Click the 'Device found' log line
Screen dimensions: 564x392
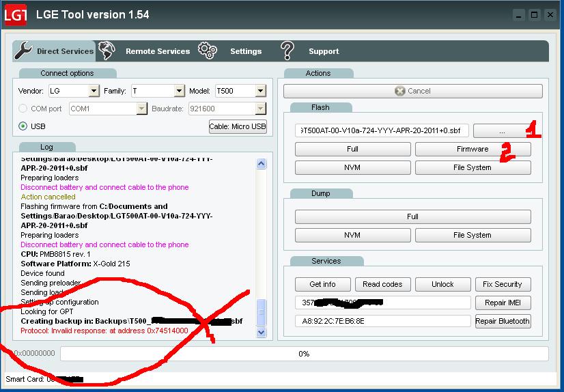point(42,273)
